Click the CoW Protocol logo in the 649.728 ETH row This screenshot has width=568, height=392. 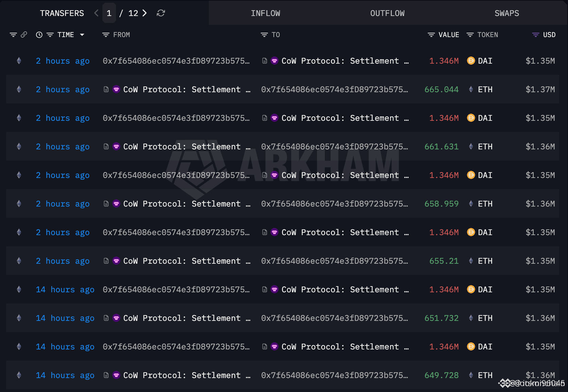[116, 375]
